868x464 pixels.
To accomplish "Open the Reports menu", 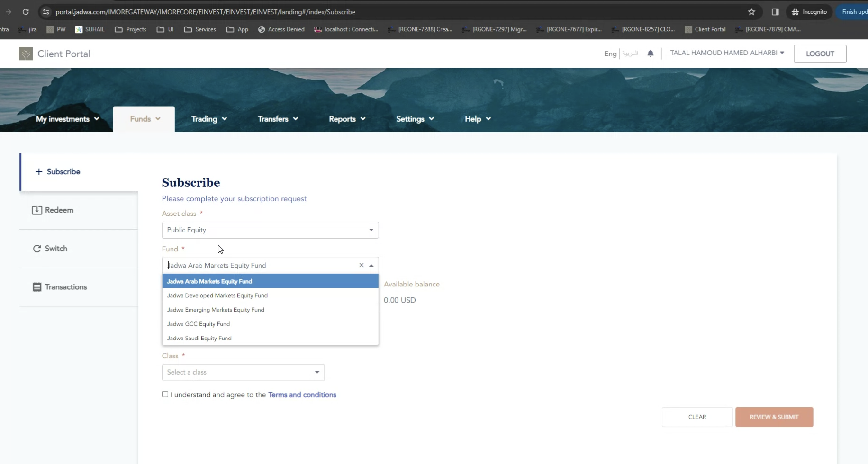I will click(x=347, y=119).
